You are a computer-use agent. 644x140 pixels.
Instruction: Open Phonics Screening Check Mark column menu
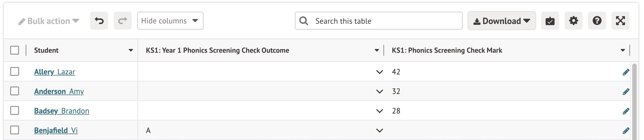[622, 50]
